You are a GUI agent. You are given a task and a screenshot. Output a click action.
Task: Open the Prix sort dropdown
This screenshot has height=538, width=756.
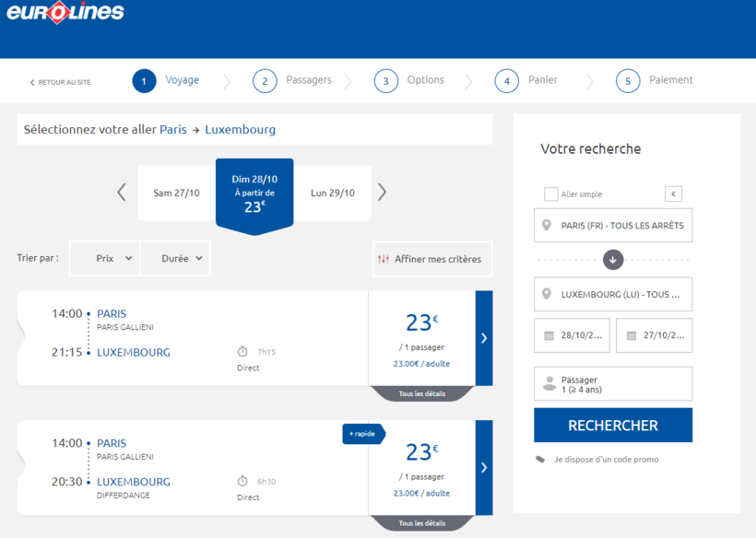105,259
